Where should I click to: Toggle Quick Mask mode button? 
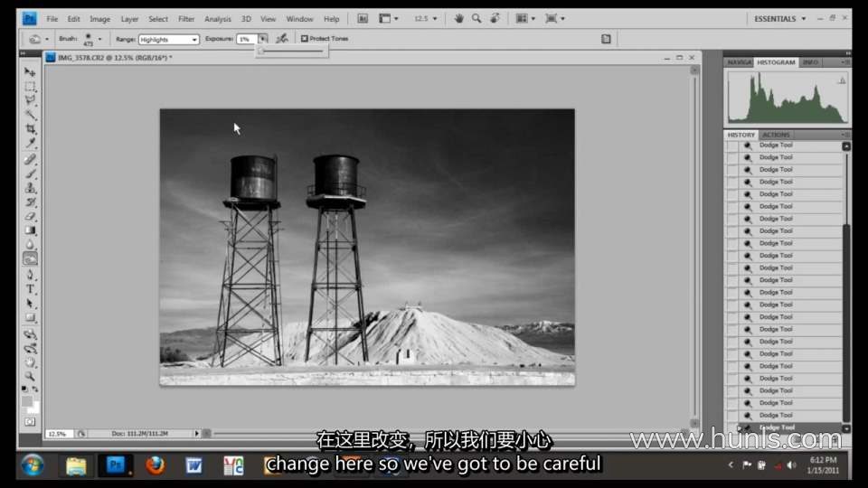click(31, 422)
